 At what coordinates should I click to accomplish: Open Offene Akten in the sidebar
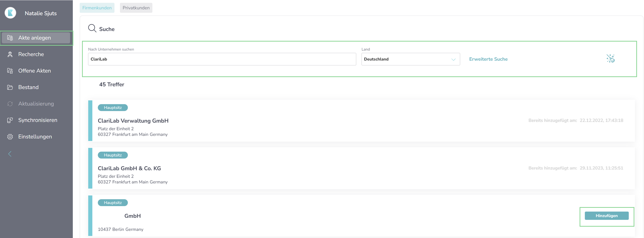coord(36,71)
